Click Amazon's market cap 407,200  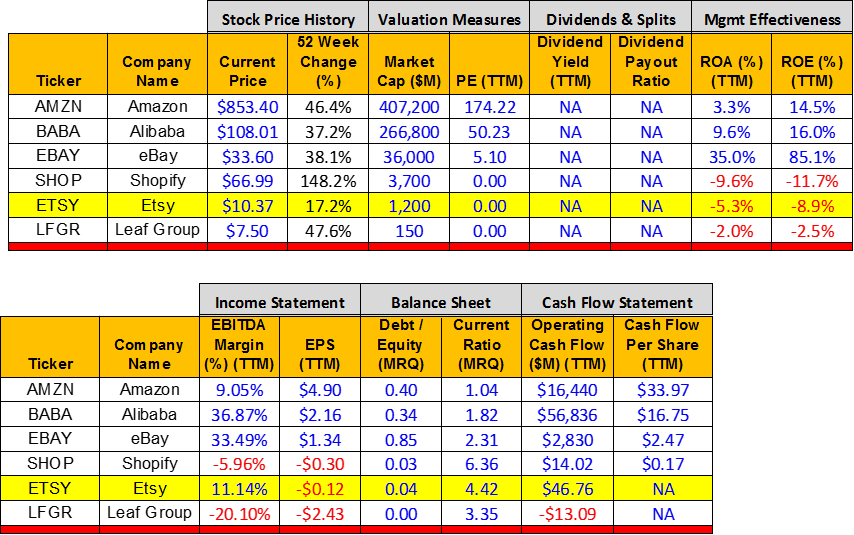[x=409, y=107]
